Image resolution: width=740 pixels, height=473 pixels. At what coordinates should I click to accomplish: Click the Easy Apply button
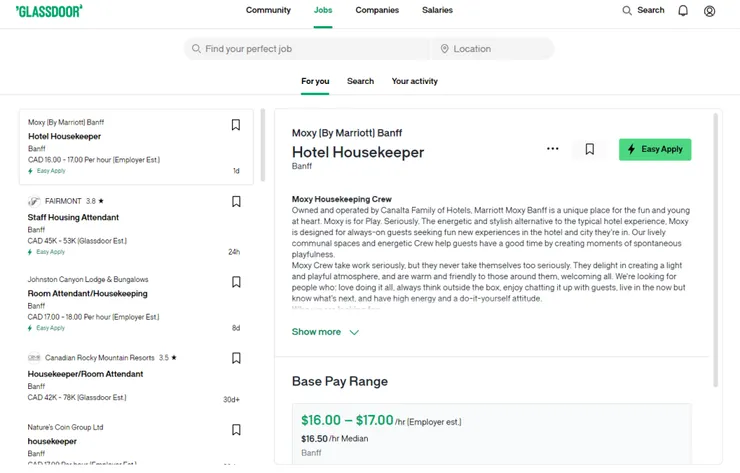(654, 149)
